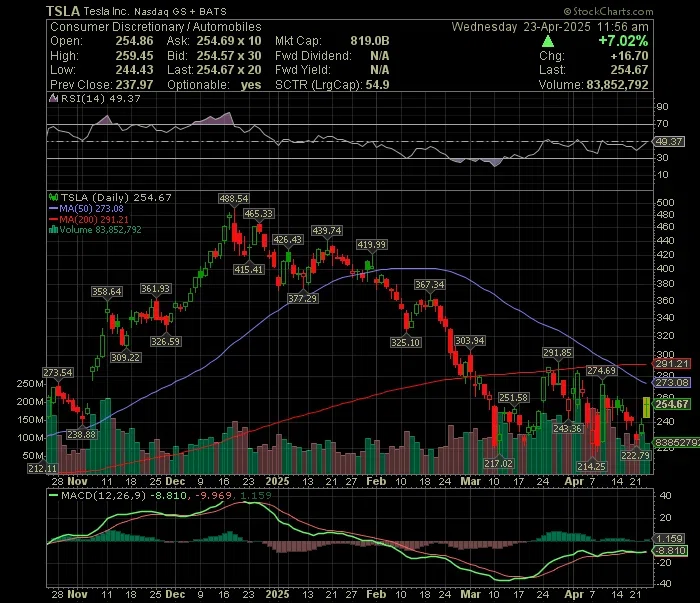
Task: Click the Consumer Discretionary / Automobiles sector text
Action: (155, 27)
